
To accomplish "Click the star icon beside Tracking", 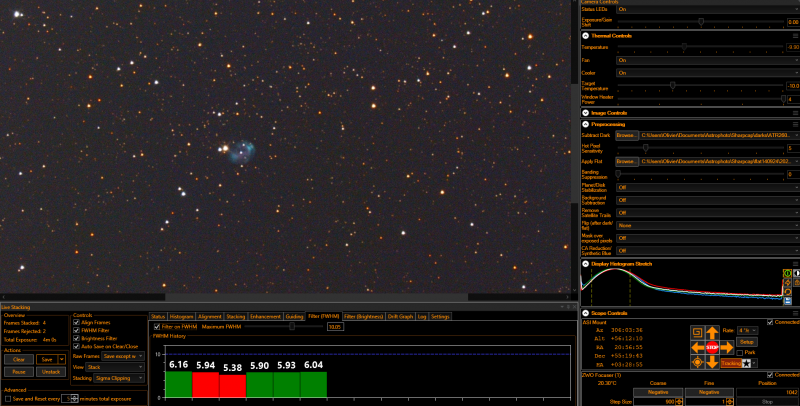I will point(746,363).
